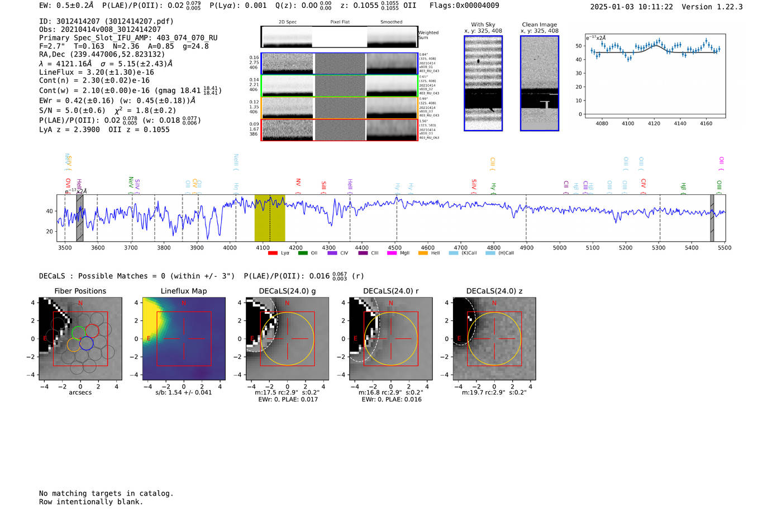Click the s/b: 1.54 +/- 0.041 label

coord(184,392)
